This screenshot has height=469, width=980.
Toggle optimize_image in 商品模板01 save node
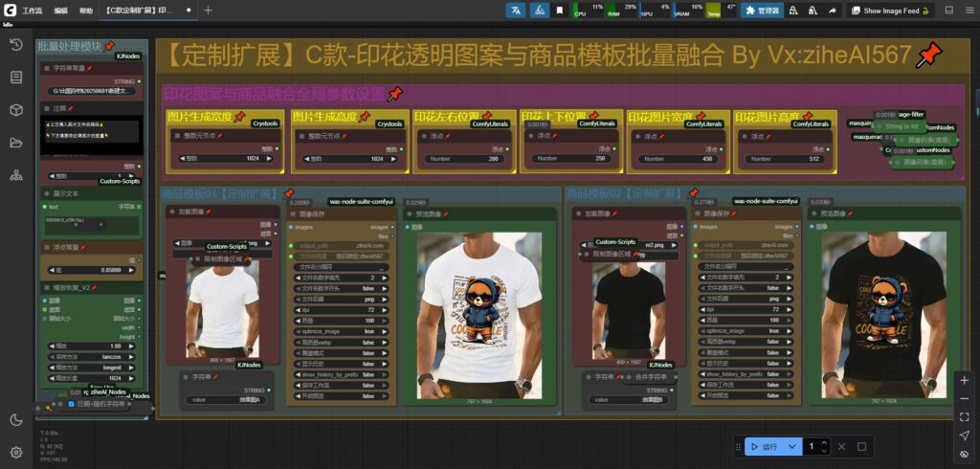click(x=342, y=331)
